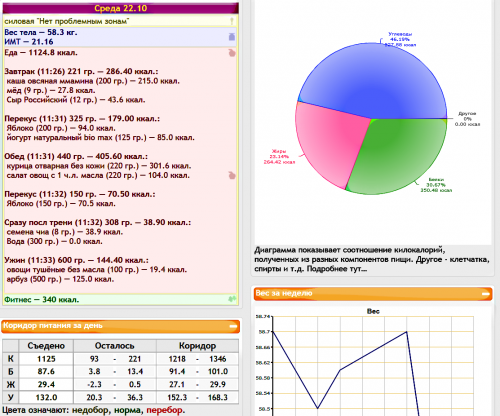The width and height of the screenshot is (500, 416).
Task: Select овощи тушёные без масла entry
Action: [x=97, y=269]
